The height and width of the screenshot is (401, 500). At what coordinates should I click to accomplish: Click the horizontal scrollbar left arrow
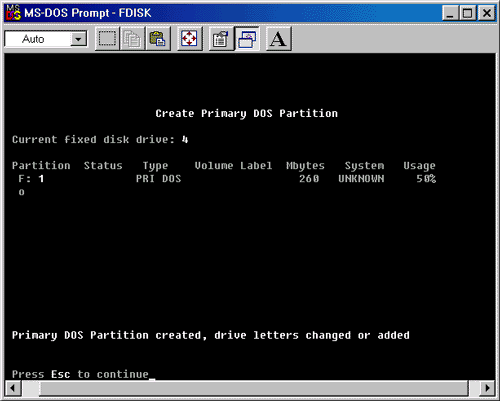(x=13, y=388)
